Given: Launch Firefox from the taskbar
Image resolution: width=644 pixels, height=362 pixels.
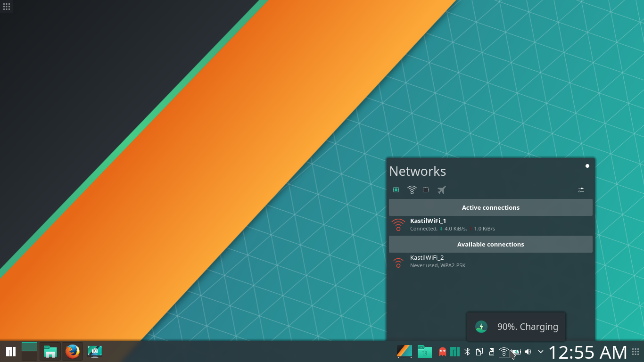Looking at the screenshot, I should click(72, 352).
